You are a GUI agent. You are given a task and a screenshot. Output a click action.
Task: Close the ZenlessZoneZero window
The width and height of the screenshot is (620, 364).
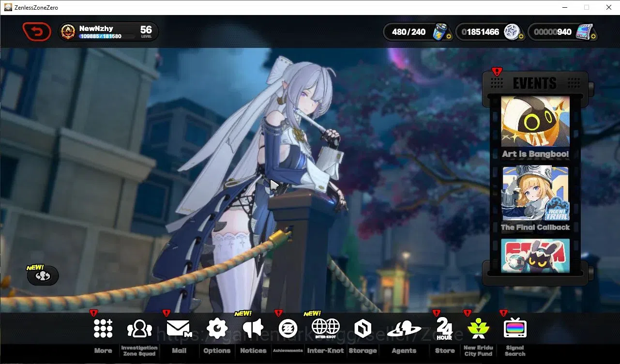pos(609,7)
